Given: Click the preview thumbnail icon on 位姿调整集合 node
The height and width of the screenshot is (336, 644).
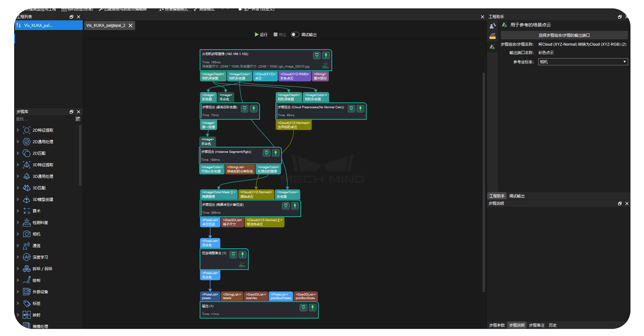Looking at the screenshot, I should click(242, 264).
